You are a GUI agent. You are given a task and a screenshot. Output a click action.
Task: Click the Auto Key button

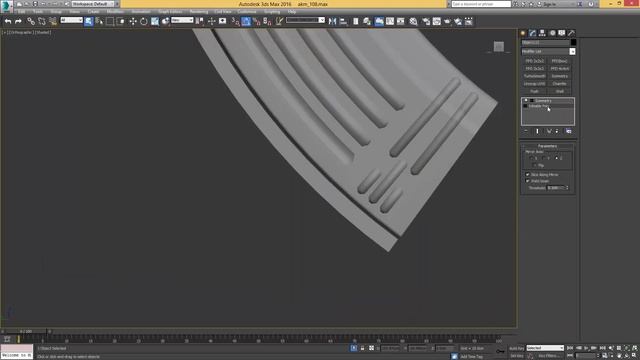[516, 348]
